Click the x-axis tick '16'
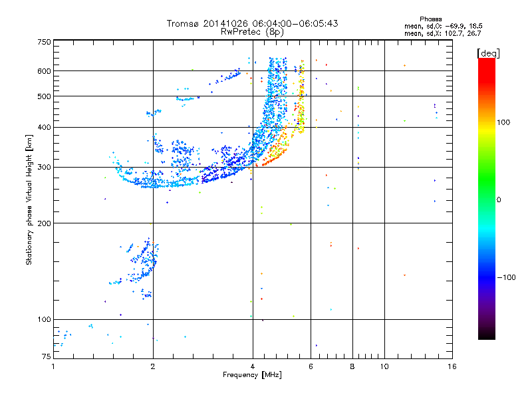 coord(452,366)
